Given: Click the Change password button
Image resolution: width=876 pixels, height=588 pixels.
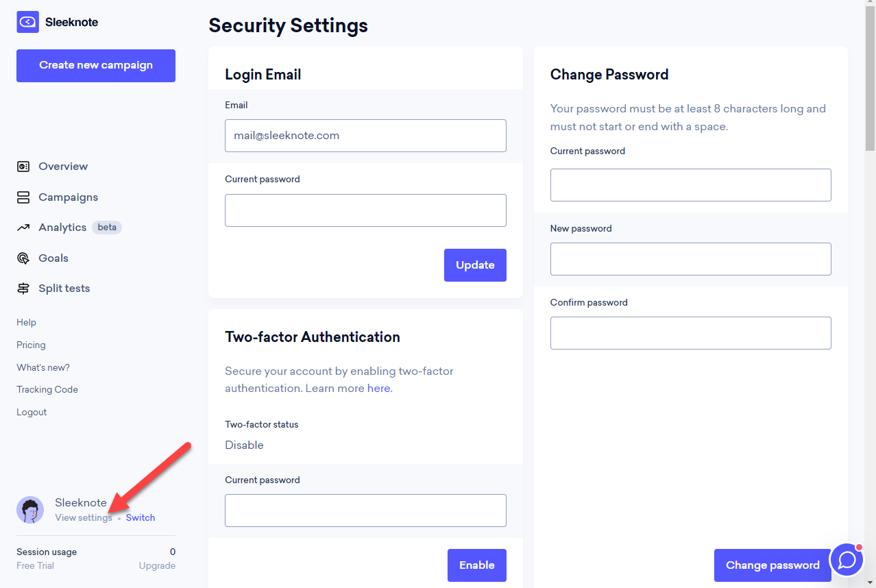Looking at the screenshot, I should click(x=772, y=565).
